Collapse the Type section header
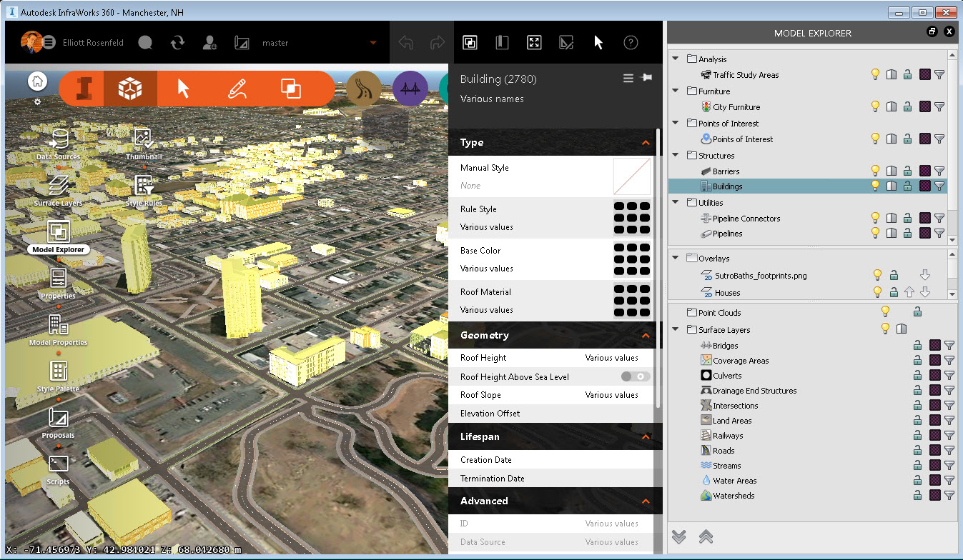Viewport: 963px width, 560px height. tap(646, 143)
